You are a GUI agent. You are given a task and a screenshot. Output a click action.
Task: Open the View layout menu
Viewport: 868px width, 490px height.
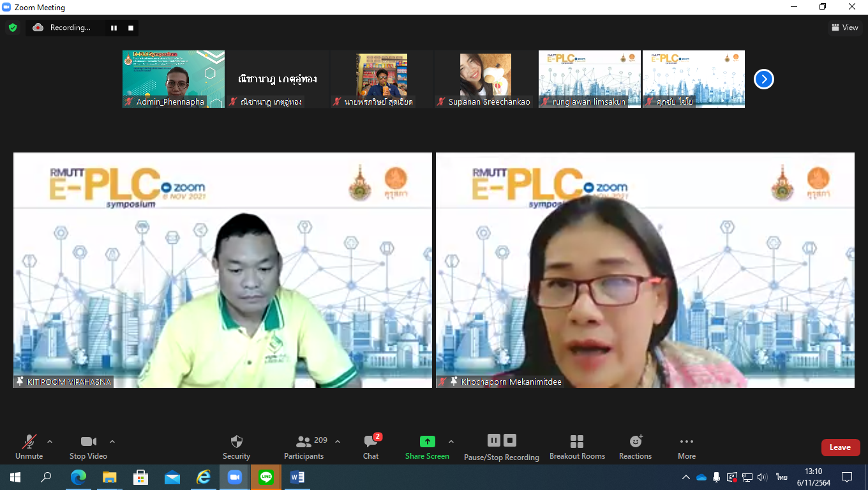coord(844,27)
